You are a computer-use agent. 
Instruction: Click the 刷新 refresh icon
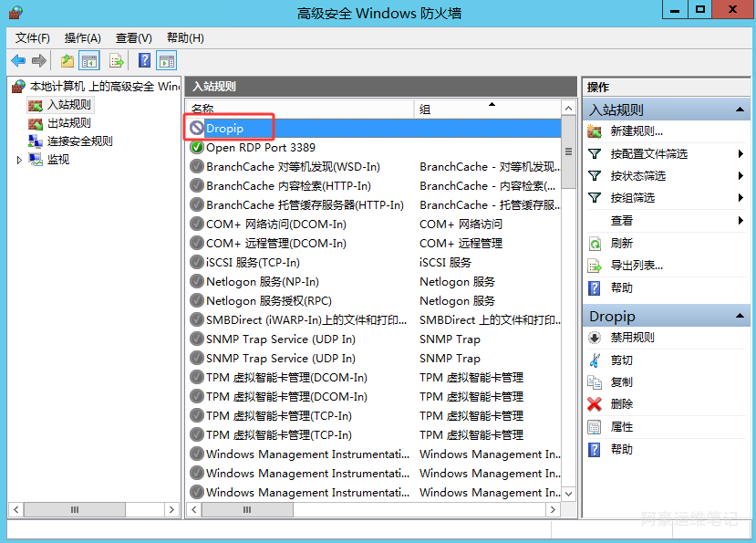(x=595, y=244)
